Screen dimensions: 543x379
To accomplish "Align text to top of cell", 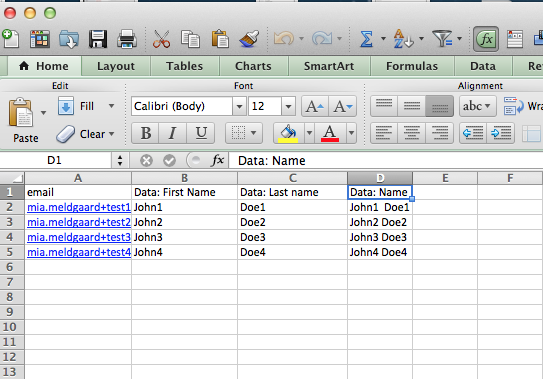I will (x=384, y=106).
